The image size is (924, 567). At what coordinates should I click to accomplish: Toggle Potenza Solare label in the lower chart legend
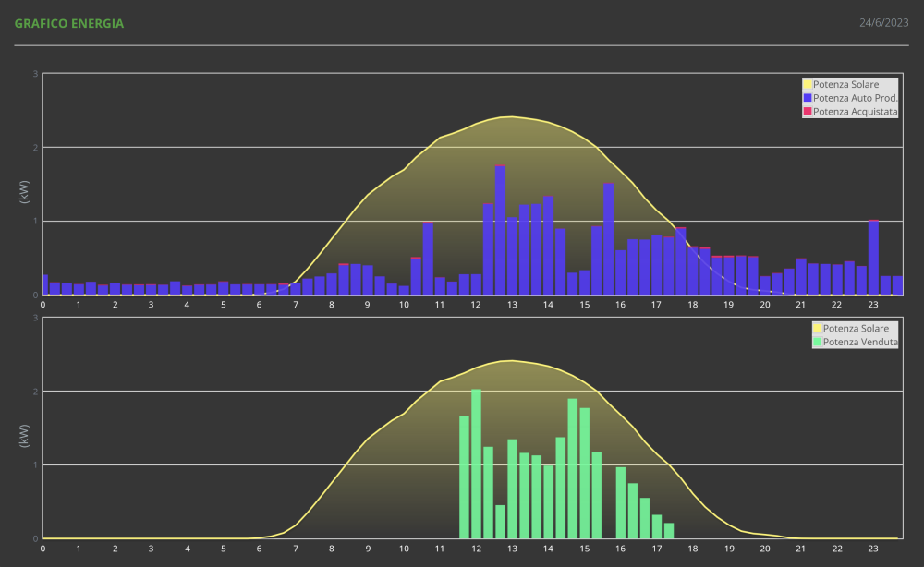[x=856, y=329]
